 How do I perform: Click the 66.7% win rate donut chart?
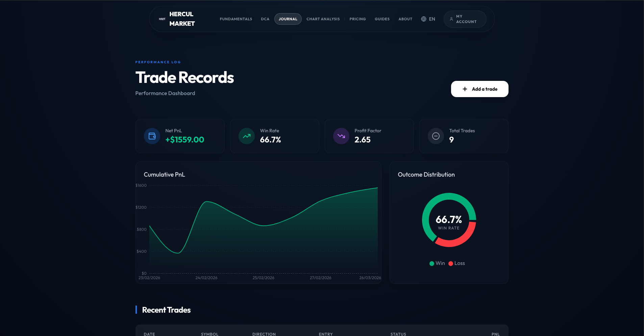pyautogui.click(x=449, y=220)
